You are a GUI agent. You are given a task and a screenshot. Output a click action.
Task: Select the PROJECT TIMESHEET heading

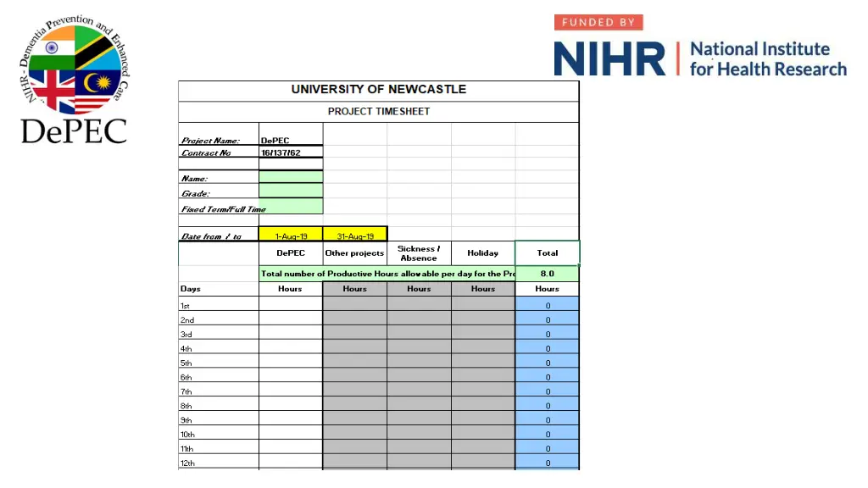click(x=379, y=111)
